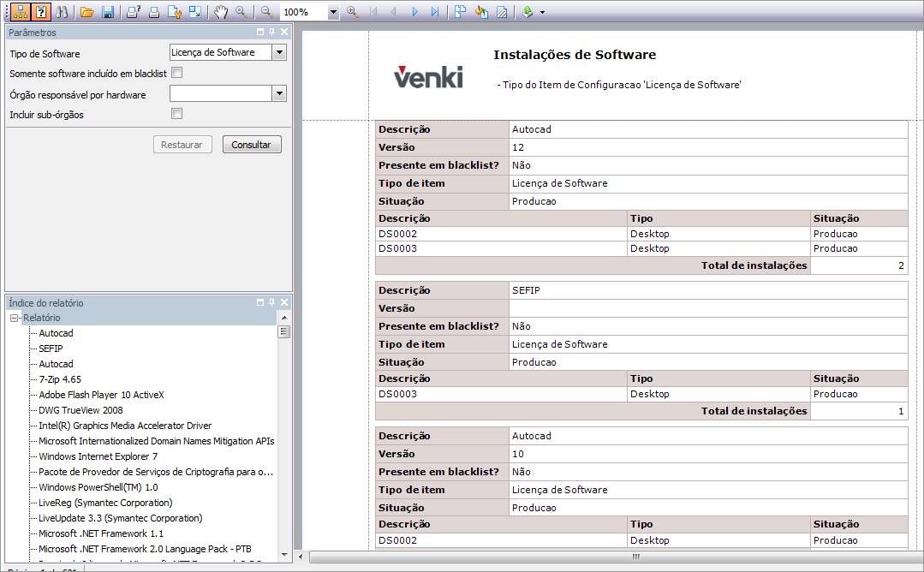
Task: Open Tipo de Software dropdown
Action: (x=279, y=52)
